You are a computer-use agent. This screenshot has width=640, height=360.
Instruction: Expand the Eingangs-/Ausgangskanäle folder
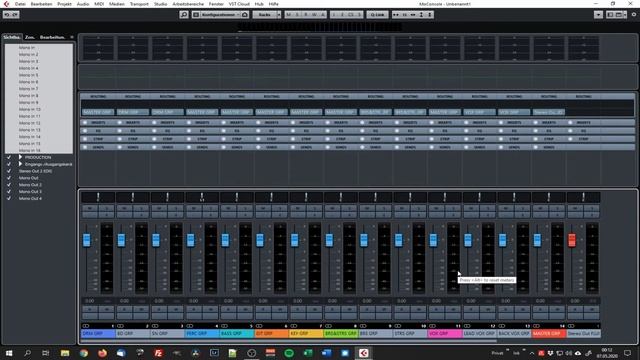point(20,164)
